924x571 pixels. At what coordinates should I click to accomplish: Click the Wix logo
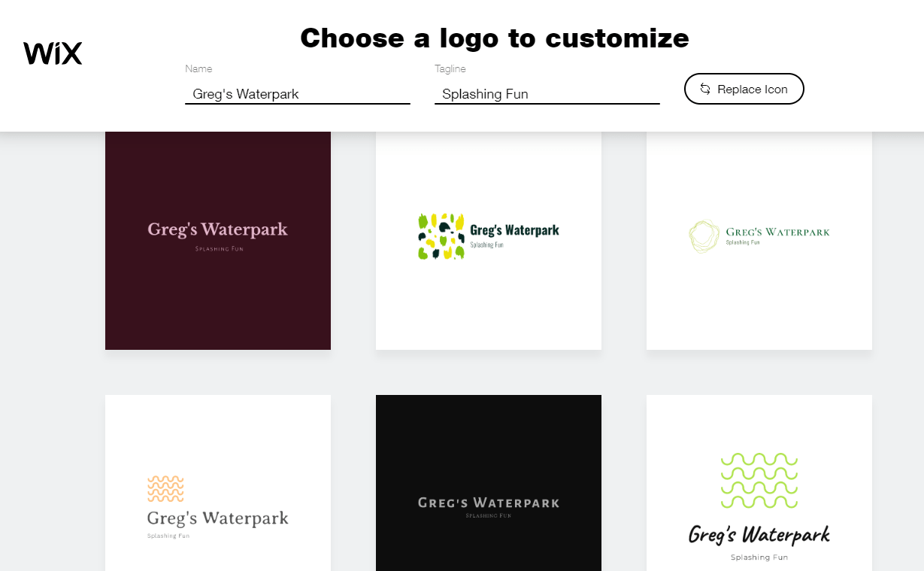point(53,53)
